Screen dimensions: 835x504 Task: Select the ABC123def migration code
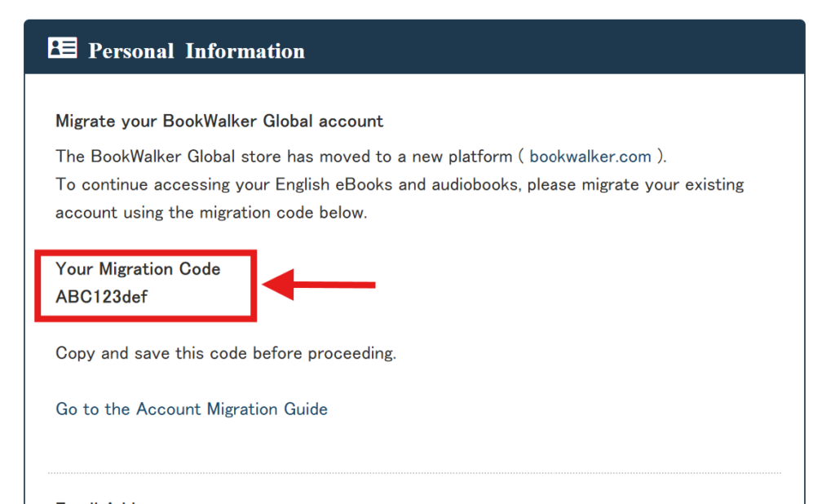pos(102,297)
